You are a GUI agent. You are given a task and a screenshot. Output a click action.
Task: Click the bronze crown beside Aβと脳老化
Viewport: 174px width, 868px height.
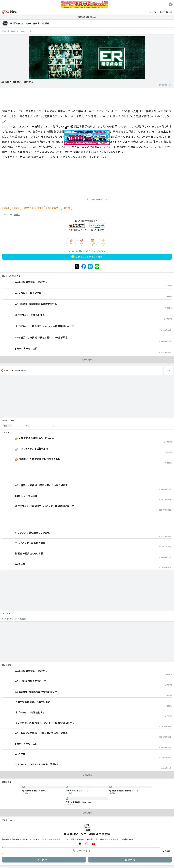[16, 459]
